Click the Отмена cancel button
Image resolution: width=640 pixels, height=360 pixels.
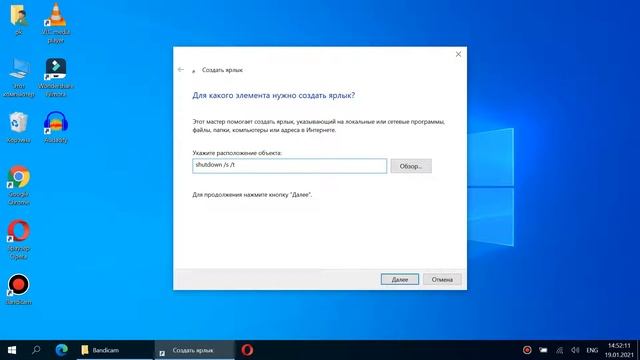pos(442,280)
